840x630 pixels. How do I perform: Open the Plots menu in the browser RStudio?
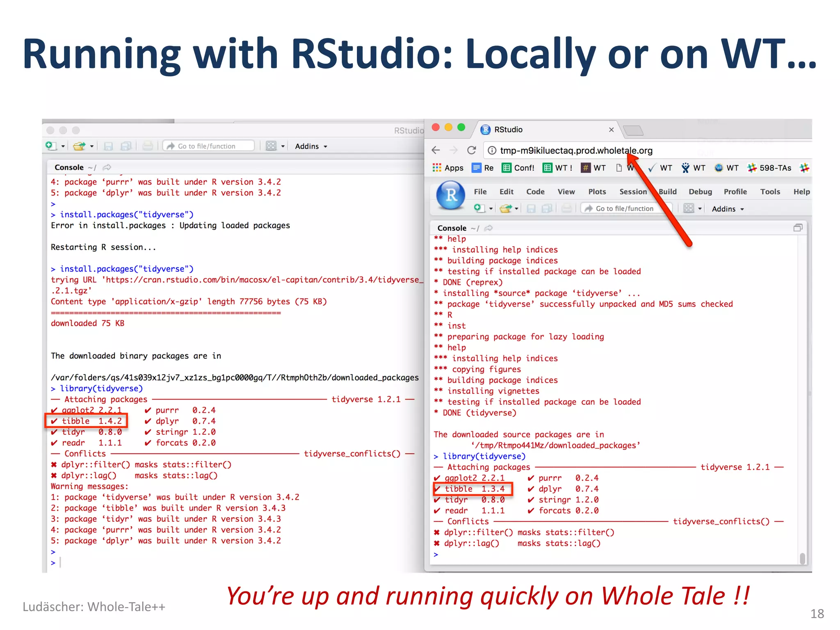click(597, 192)
